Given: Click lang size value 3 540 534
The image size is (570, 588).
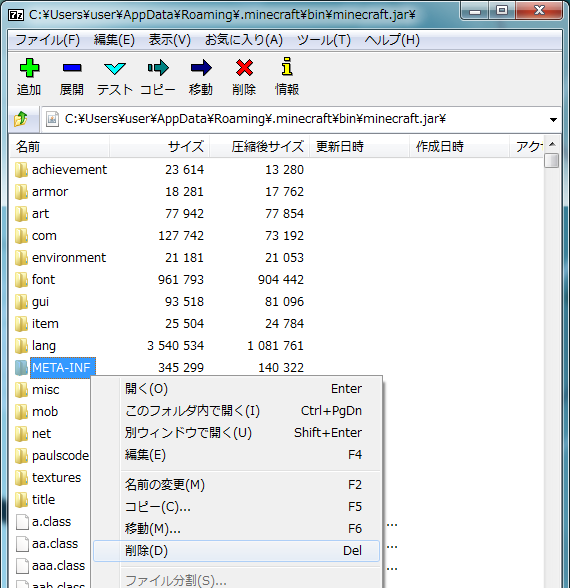Looking at the screenshot, I should click(x=176, y=346).
